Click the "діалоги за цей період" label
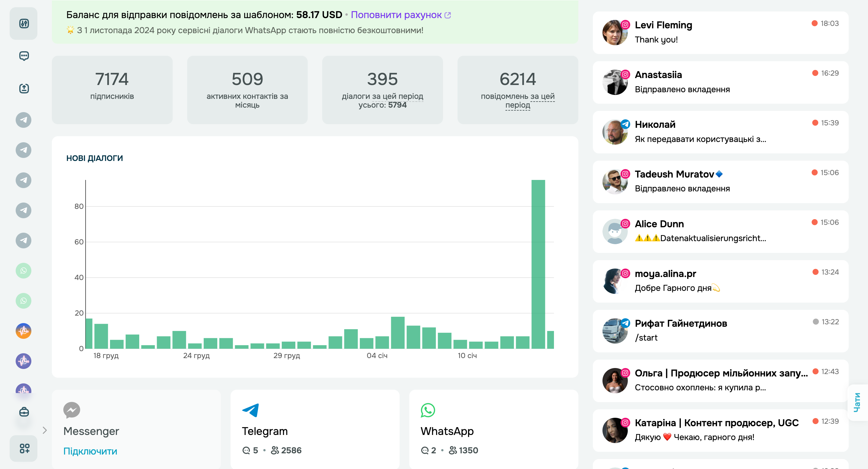The image size is (868, 469). 382,96
